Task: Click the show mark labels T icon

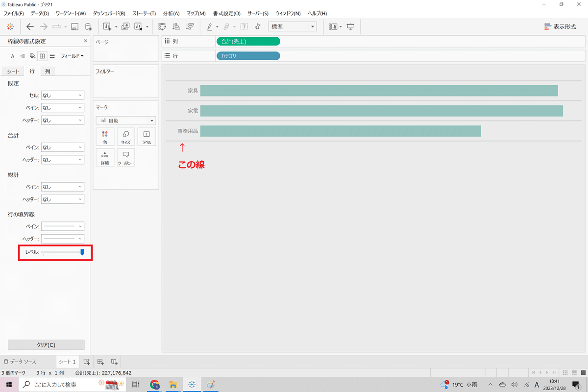Action: click(244, 26)
